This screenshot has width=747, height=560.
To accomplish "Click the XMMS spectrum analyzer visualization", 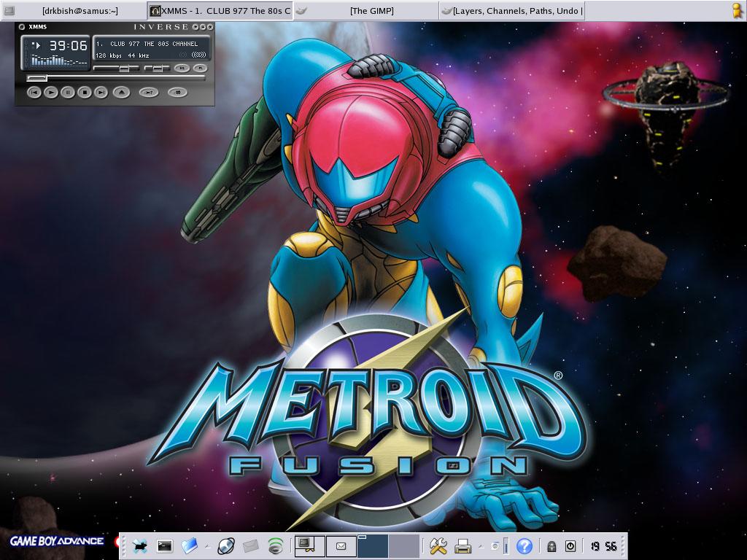I will (x=58, y=60).
